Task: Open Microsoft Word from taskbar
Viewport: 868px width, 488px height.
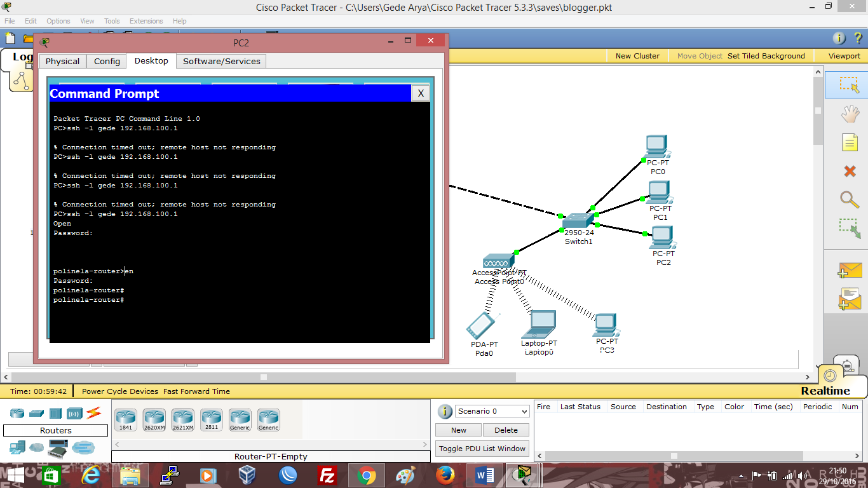Action: [484, 476]
